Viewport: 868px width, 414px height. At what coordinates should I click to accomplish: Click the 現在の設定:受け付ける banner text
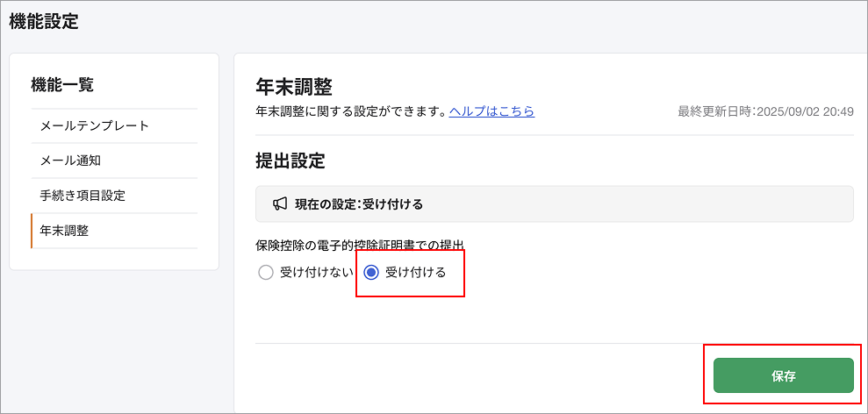pos(359,204)
